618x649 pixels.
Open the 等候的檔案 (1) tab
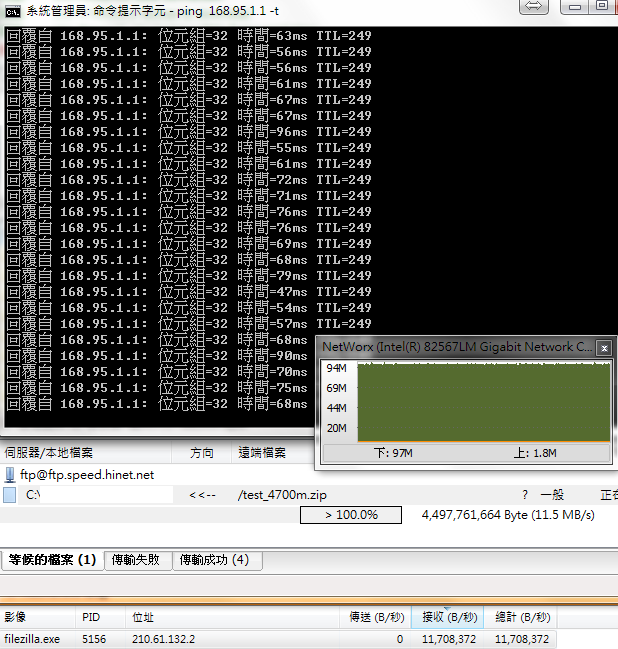53,560
